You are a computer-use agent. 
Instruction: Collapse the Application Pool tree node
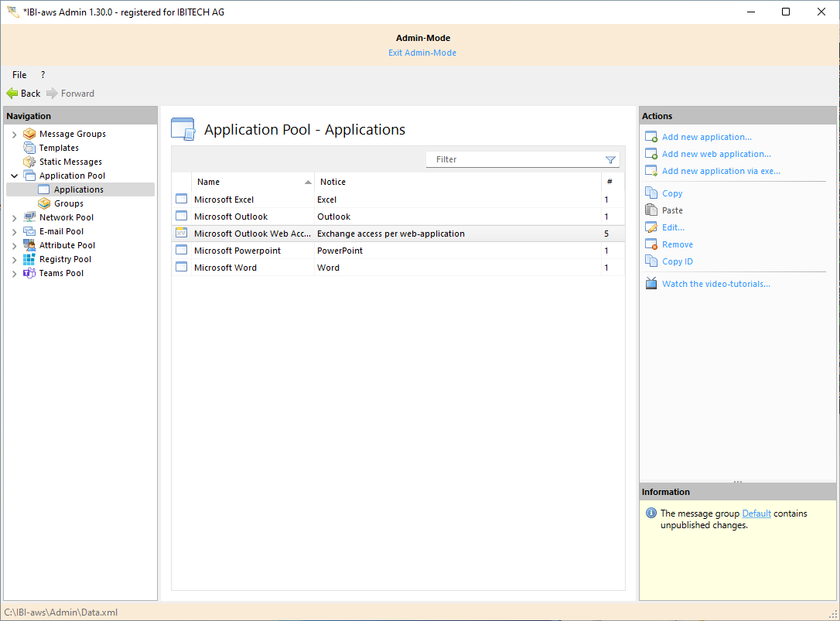click(14, 176)
